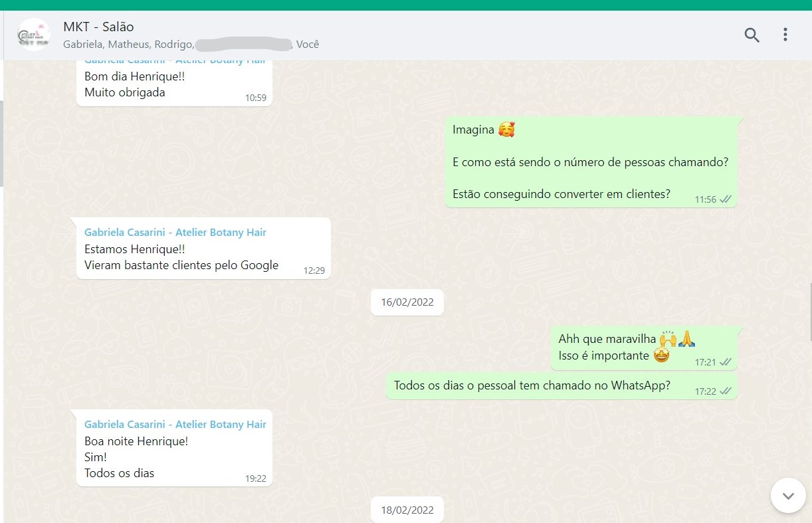Click the star-eyes emoji after 'Isso é importante'
The height and width of the screenshot is (523, 812).
661,356
